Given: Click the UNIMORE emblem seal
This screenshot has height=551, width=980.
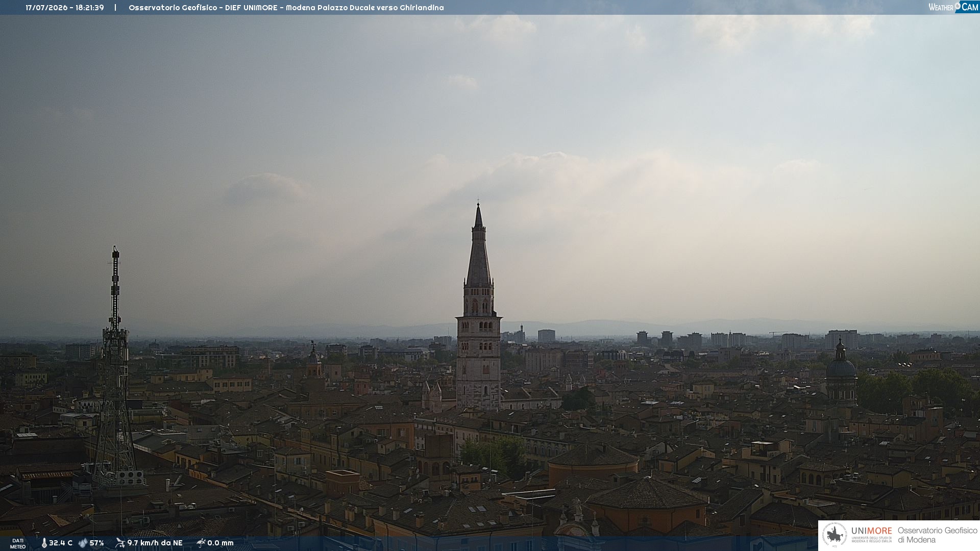Looking at the screenshot, I should point(835,535).
